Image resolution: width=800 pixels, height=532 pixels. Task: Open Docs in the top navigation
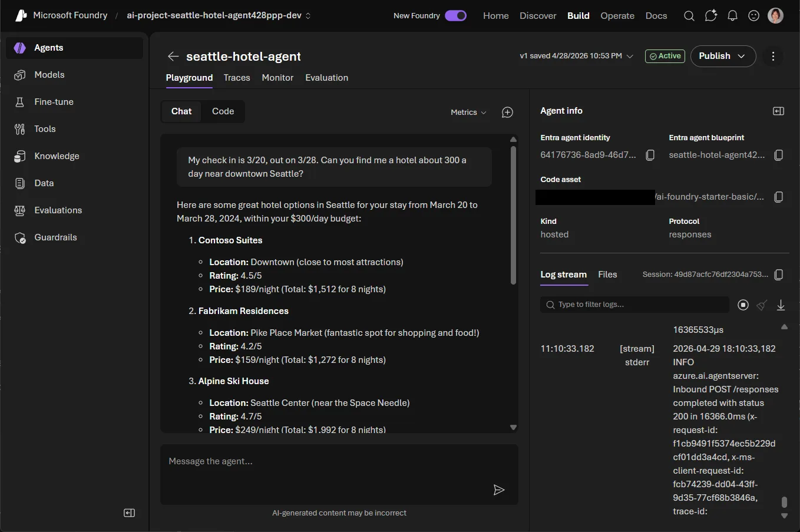tap(656, 16)
